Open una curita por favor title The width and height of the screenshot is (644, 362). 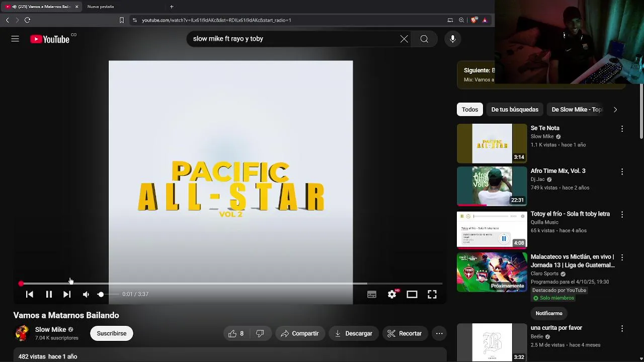556,328
